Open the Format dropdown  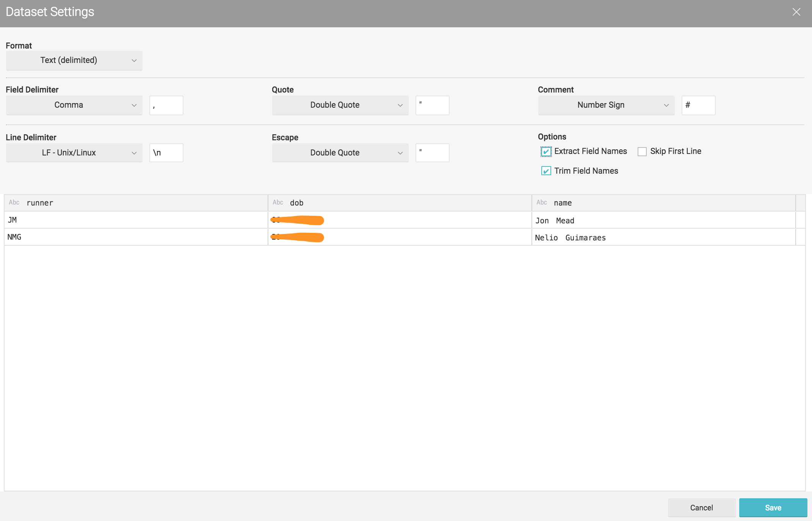click(x=74, y=60)
